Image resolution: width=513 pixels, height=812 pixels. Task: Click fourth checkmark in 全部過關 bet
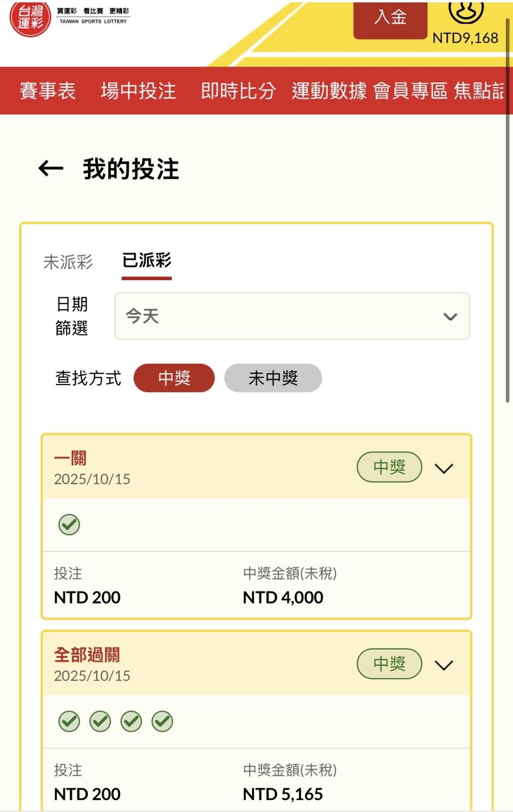point(162,721)
